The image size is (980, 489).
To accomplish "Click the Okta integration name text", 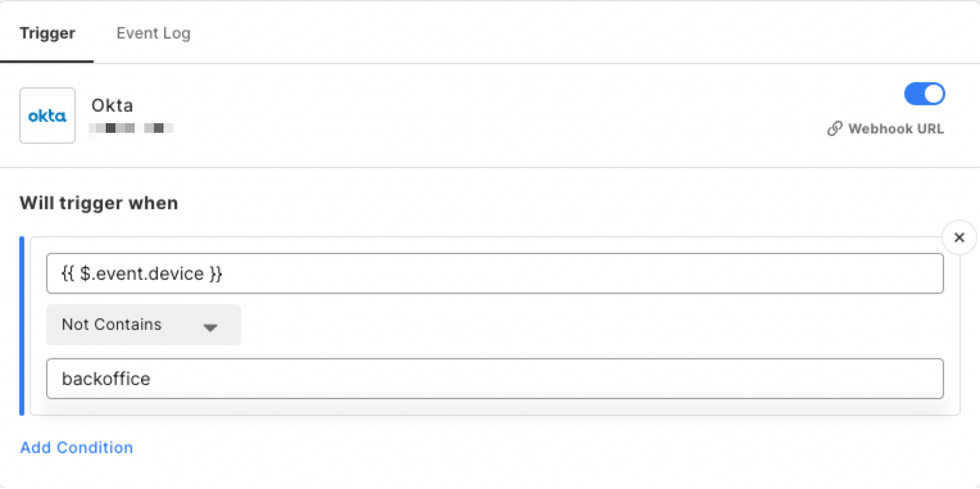I will (x=112, y=105).
